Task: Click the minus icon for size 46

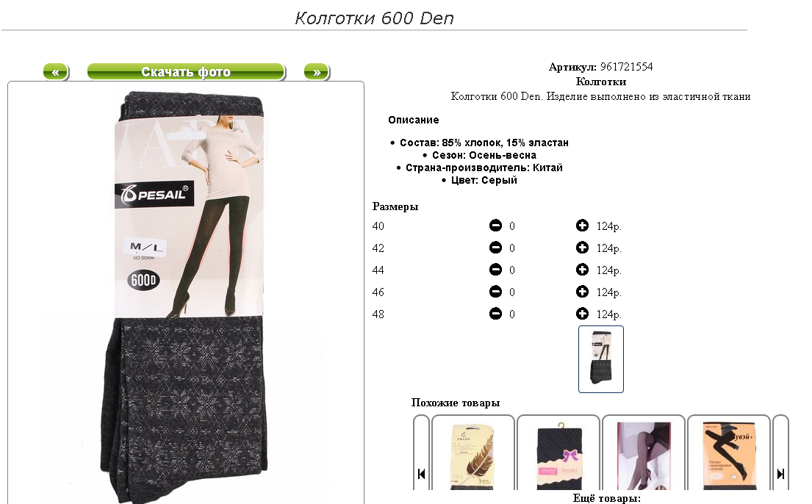Action: 495,292
